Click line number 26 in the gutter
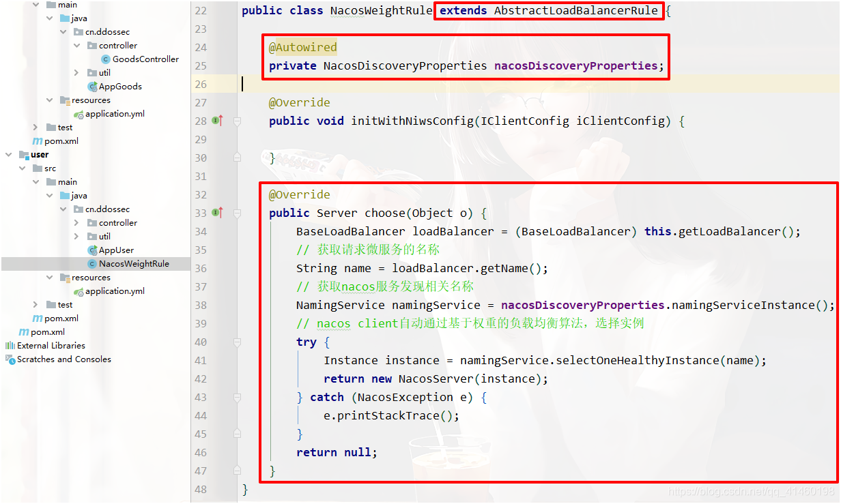This screenshot has height=504, width=841. tap(200, 84)
